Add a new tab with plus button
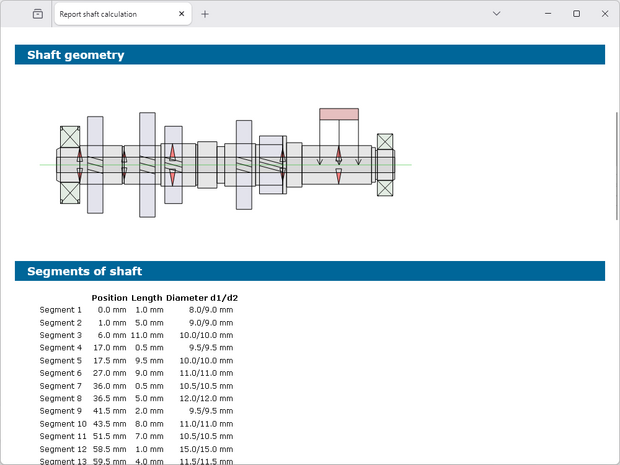The image size is (620, 465). point(205,15)
